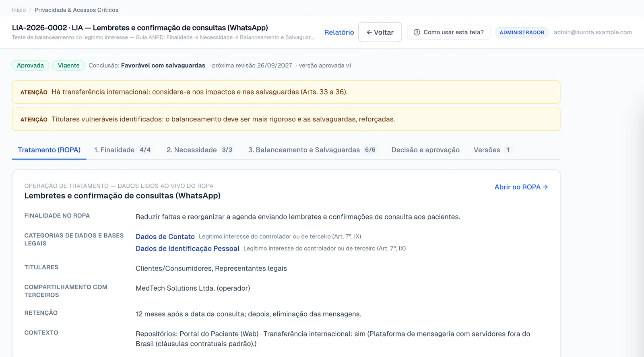Switch to 1. Finalidade tab

click(122, 150)
